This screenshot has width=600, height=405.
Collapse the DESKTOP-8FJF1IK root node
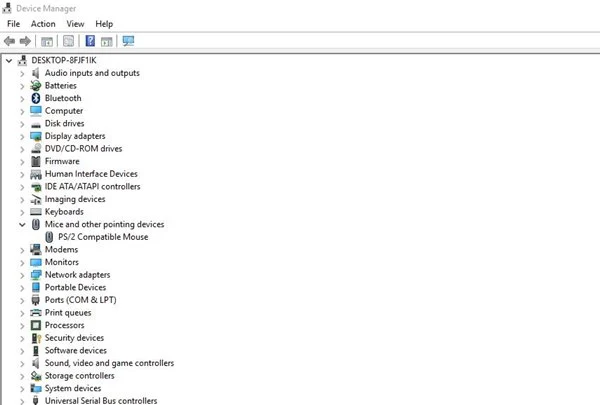pyautogui.click(x=9, y=60)
